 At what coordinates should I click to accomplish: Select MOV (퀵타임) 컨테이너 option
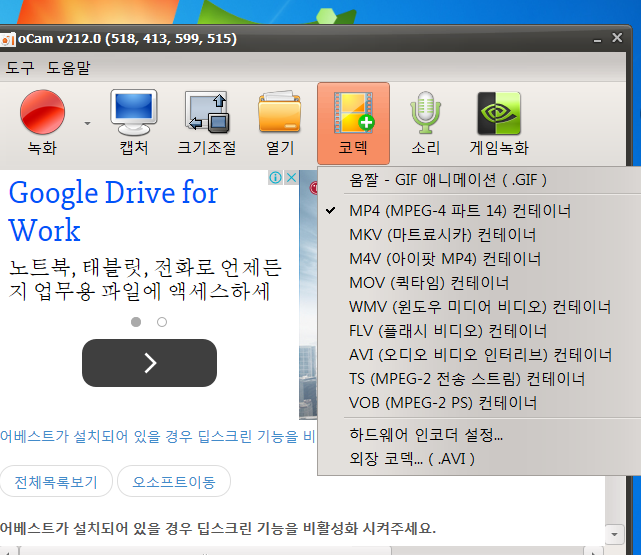coord(479,283)
